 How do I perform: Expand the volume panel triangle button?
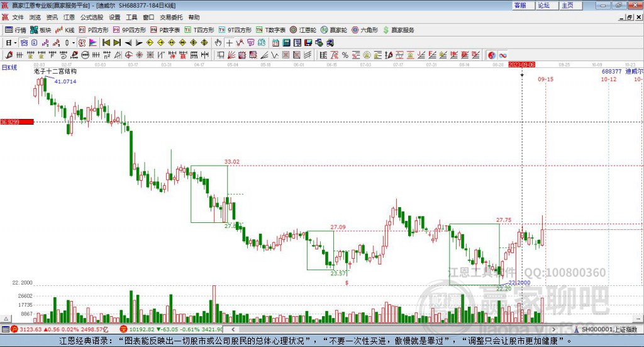6,319
